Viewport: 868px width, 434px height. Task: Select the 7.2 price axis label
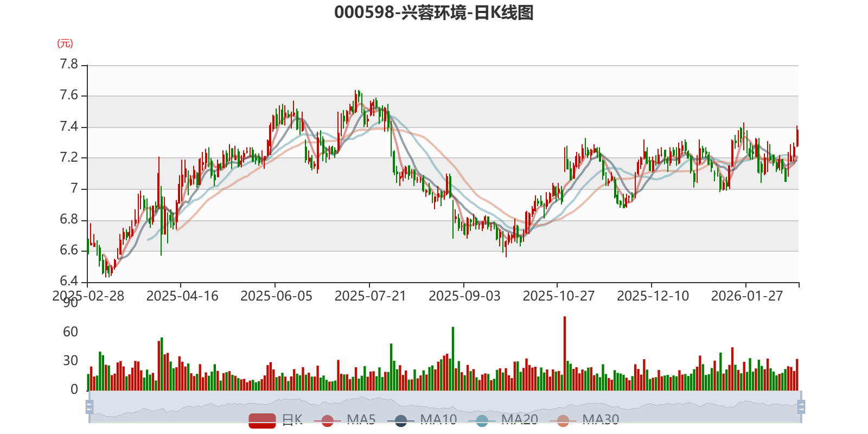(69, 158)
